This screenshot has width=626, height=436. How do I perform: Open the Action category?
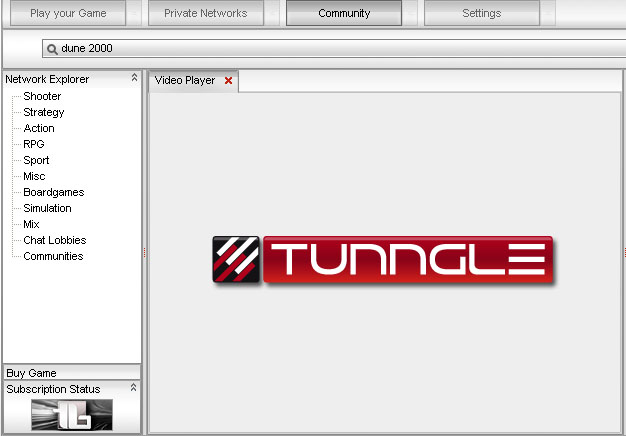pos(39,128)
